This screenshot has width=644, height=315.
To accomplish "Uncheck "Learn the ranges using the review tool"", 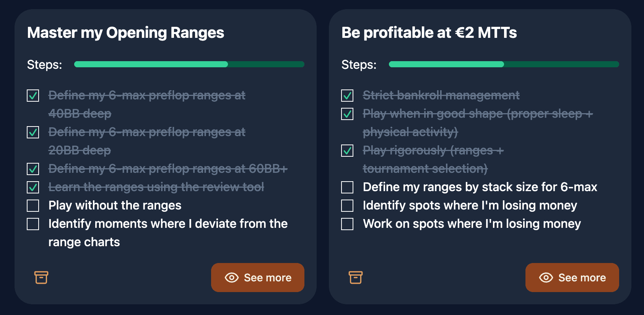I will pyautogui.click(x=33, y=187).
